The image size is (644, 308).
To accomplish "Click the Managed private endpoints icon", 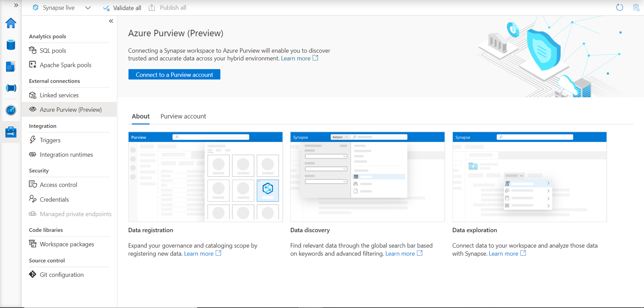I will 33,214.
